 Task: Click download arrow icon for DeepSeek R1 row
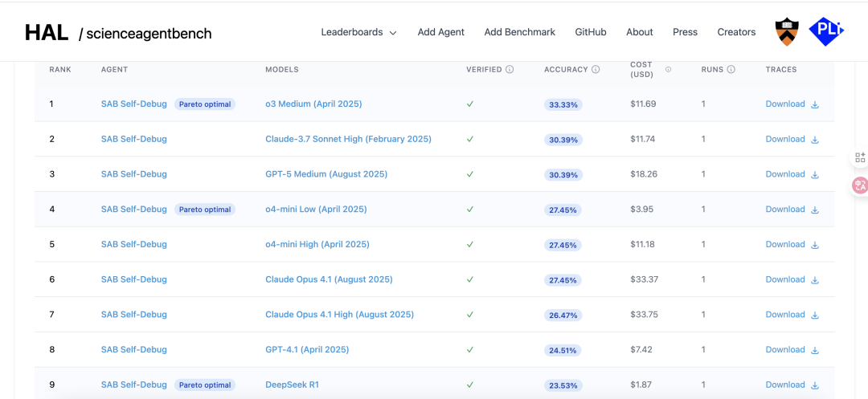pyautogui.click(x=815, y=385)
